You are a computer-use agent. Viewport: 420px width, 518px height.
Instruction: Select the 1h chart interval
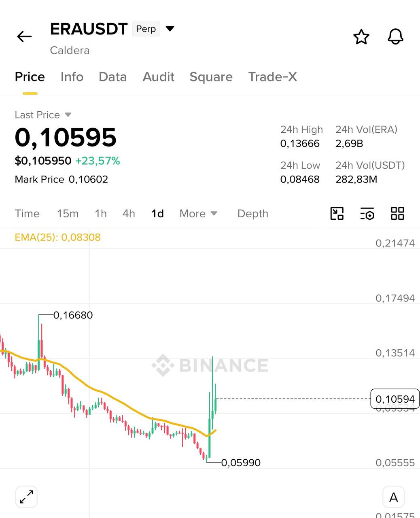(x=101, y=213)
